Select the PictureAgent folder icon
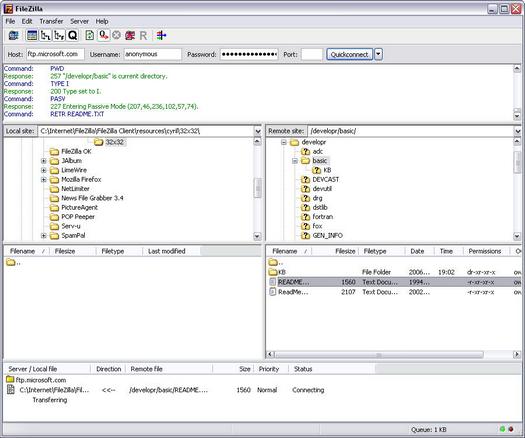 point(54,208)
